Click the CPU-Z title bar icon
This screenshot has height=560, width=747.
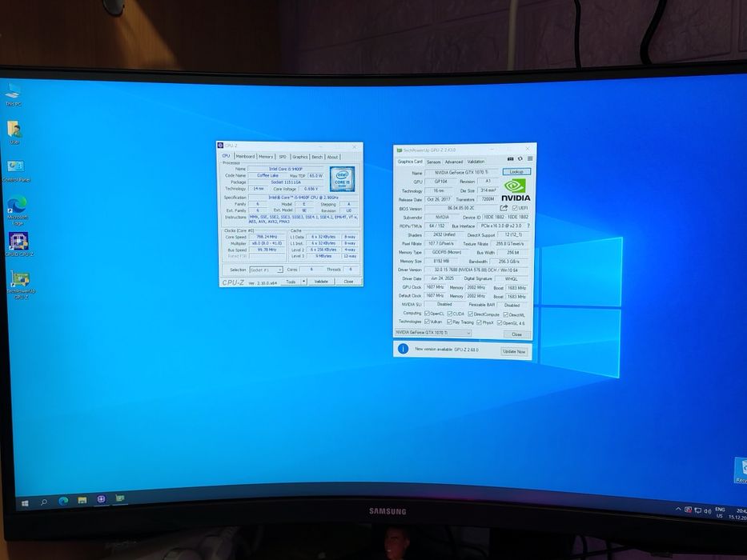pyautogui.click(x=220, y=146)
